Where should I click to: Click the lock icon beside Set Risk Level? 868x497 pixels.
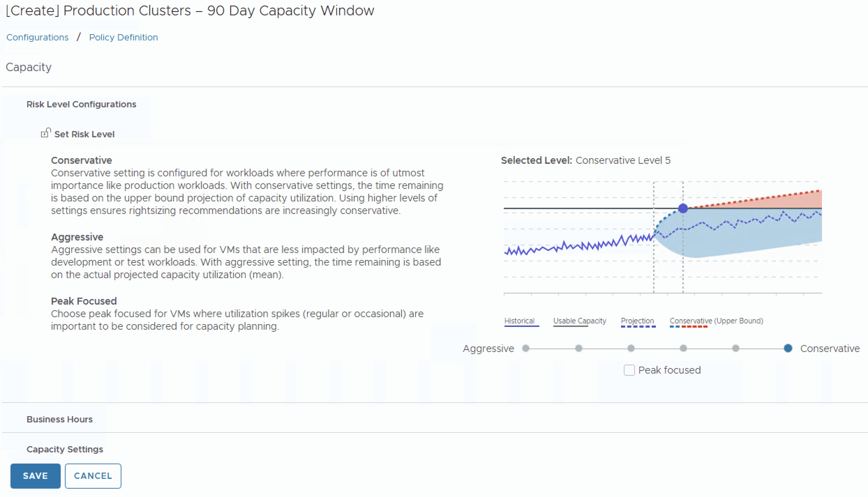[45, 133]
